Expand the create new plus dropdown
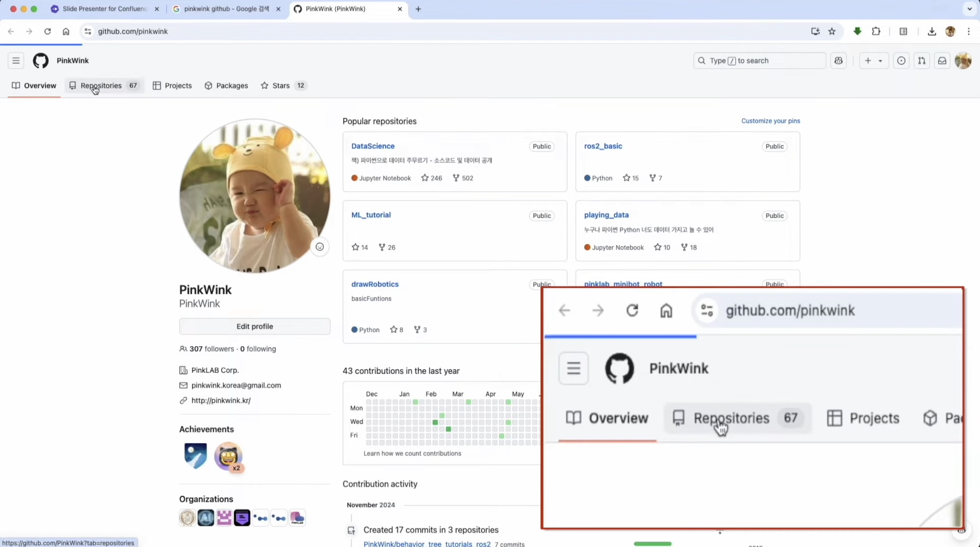This screenshot has height=547, width=980. pyautogui.click(x=874, y=61)
